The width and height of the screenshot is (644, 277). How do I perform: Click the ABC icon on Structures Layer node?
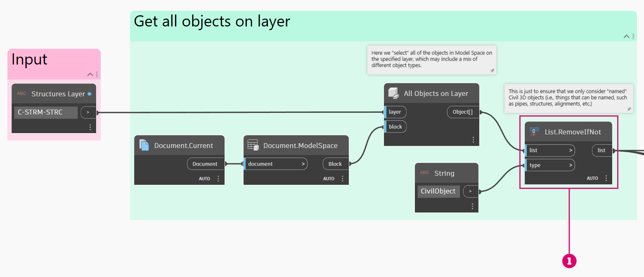[21, 94]
